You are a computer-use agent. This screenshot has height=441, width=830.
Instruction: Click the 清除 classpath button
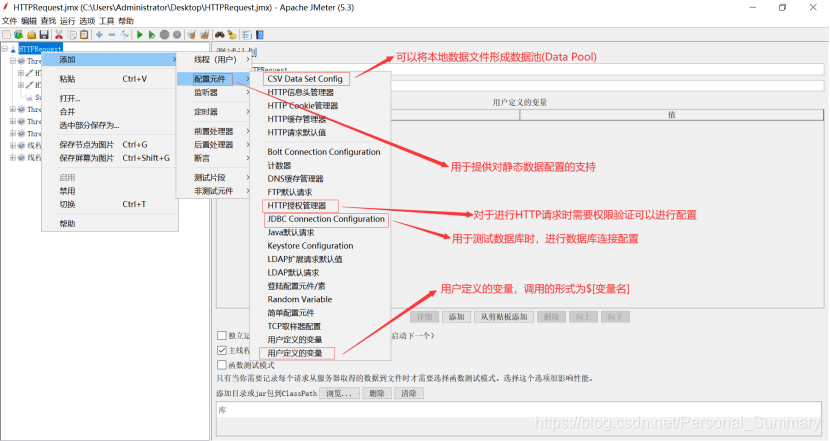point(409,393)
